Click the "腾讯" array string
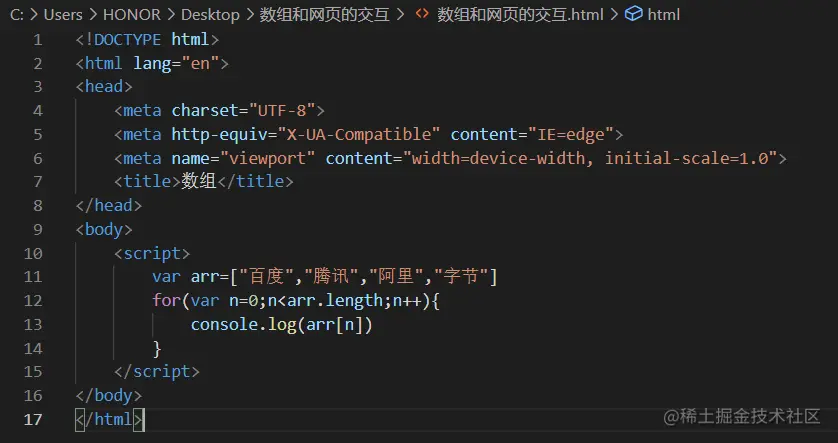 click(331, 276)
